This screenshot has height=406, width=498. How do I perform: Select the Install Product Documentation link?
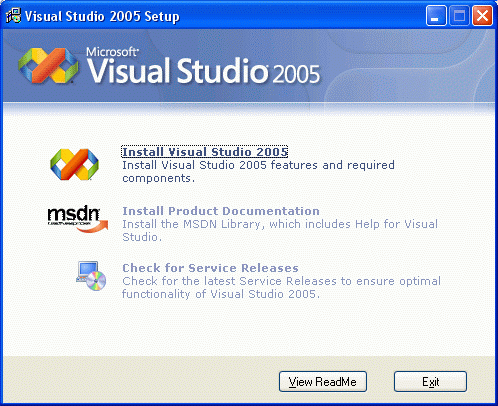[221, 211]
